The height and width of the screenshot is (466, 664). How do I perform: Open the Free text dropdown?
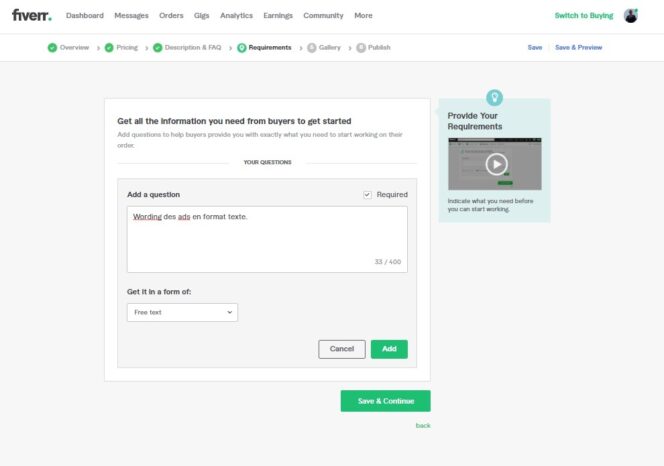point(182,312)
